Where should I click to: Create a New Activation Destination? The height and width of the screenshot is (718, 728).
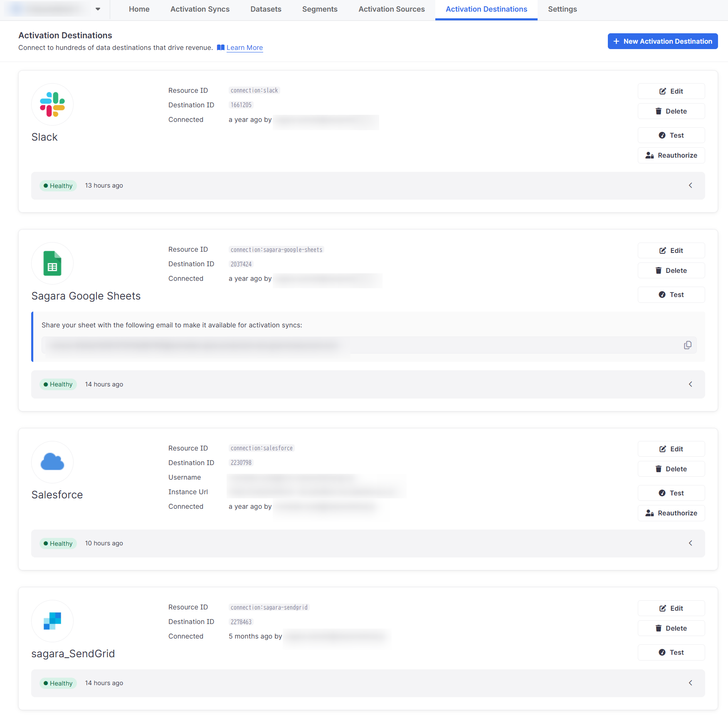pos(662,41)
